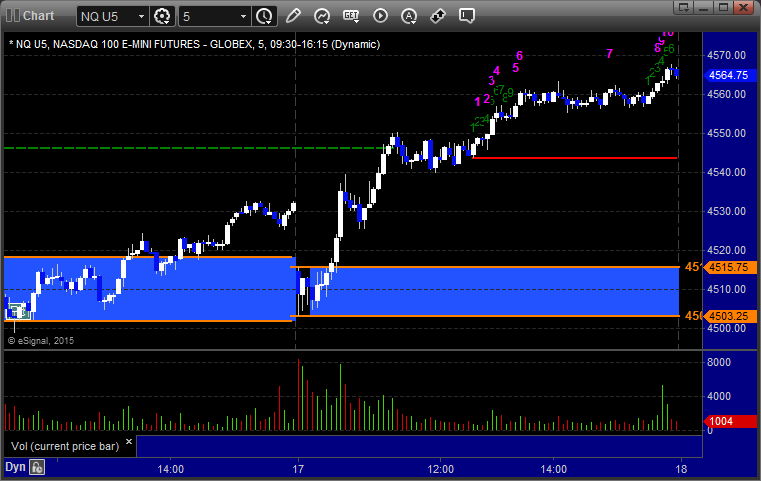
Task: Click the pop-out window icon in title bar
Action: point(684,7)
